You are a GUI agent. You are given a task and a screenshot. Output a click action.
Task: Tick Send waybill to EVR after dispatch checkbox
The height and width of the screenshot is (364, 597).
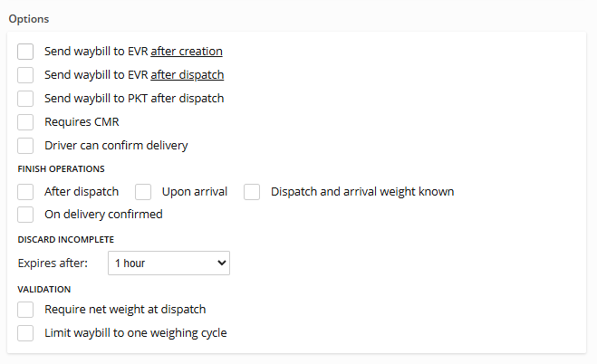pyautogui.click(x=25, y=75)
